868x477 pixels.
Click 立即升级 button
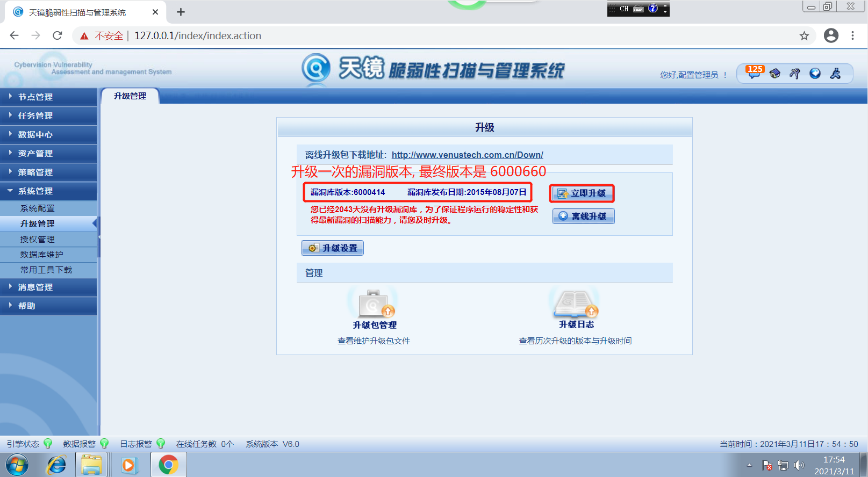tap(582, 193)
